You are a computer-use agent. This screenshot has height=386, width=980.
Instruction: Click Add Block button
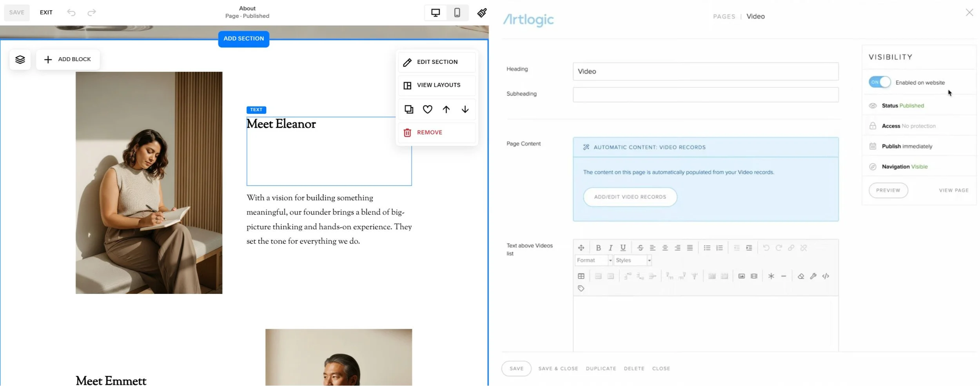[x=68, y=60]
